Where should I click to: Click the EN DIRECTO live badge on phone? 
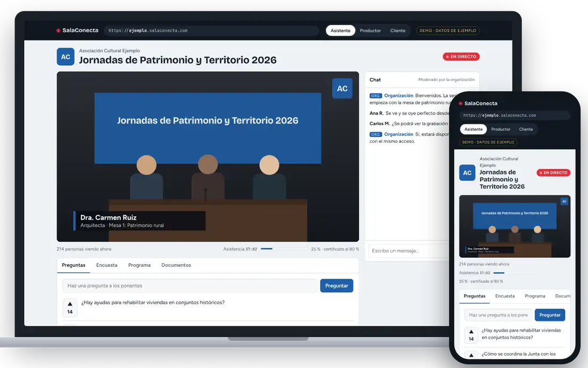(x=553, y=173)
